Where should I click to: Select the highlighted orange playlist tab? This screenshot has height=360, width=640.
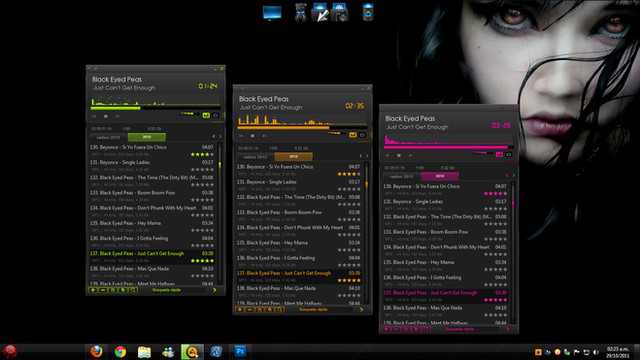[293, 157]
